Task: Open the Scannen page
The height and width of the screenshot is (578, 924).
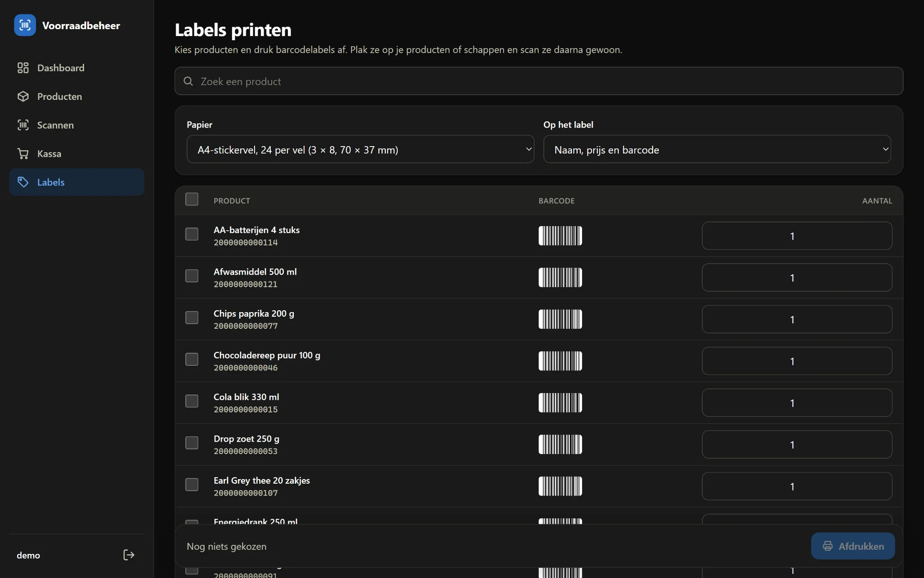Action: coord(77,125)
